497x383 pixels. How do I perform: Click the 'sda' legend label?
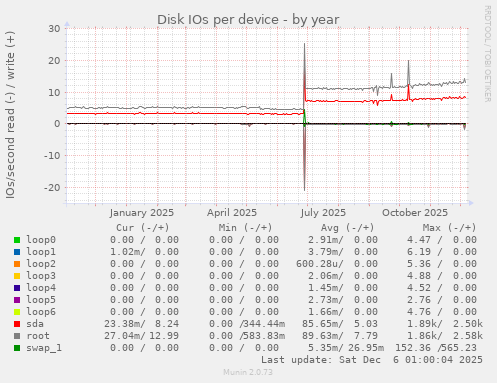35,324
